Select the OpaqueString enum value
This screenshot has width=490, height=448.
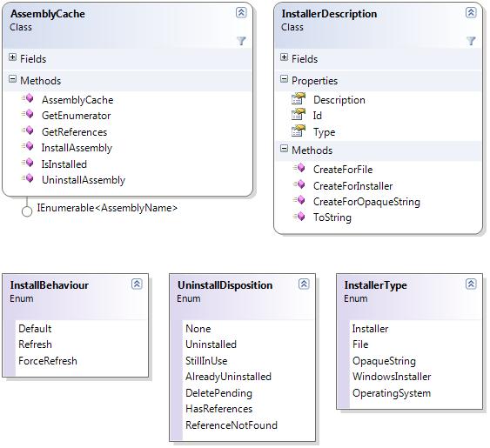[384, 362]
